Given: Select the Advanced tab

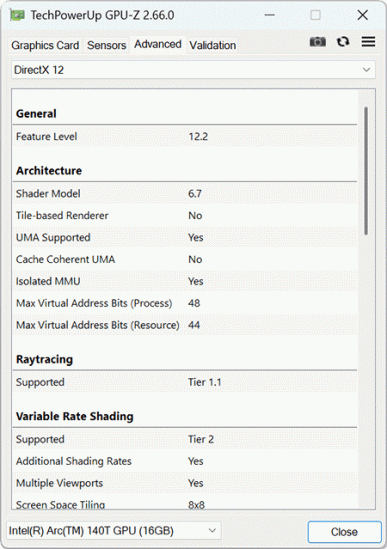Looking at the screenshot, I should pos(158,44).
